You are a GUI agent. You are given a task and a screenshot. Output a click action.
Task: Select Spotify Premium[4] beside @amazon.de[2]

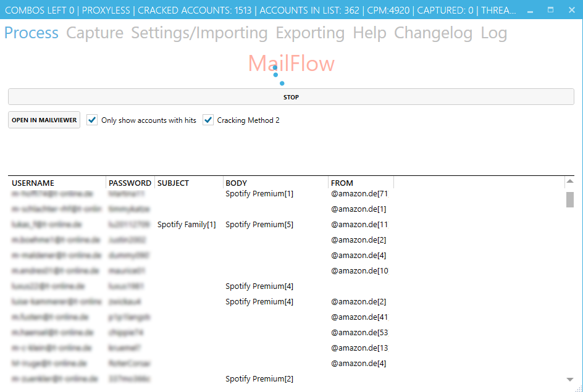(259, 302)
